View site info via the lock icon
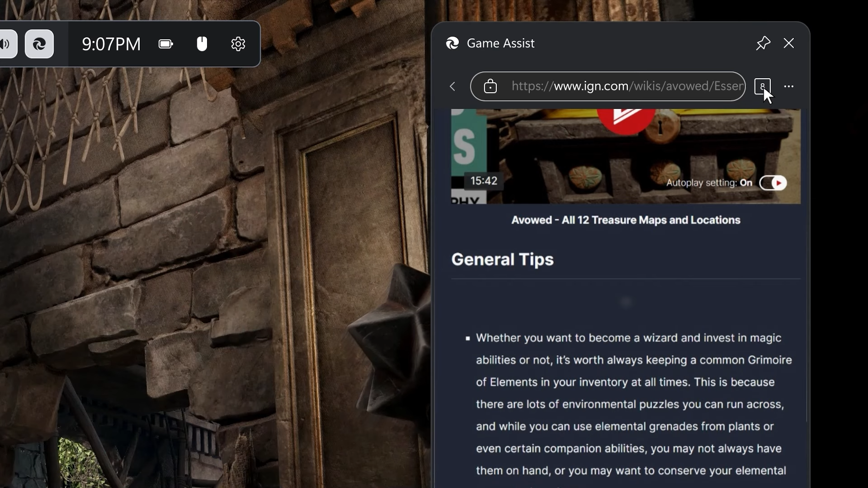Screen dimensions: 868x488 click(491, 86)
